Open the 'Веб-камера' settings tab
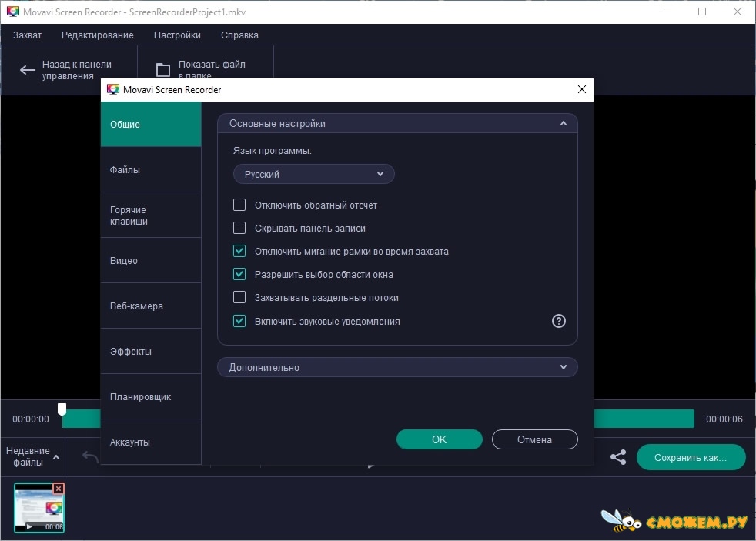 (151, 306)
